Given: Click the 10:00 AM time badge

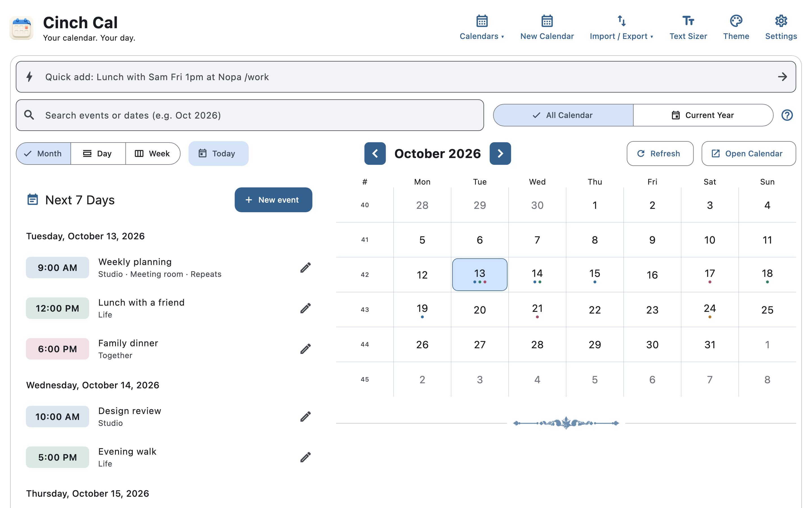Looking at the screenshot, I should (58, 417).
